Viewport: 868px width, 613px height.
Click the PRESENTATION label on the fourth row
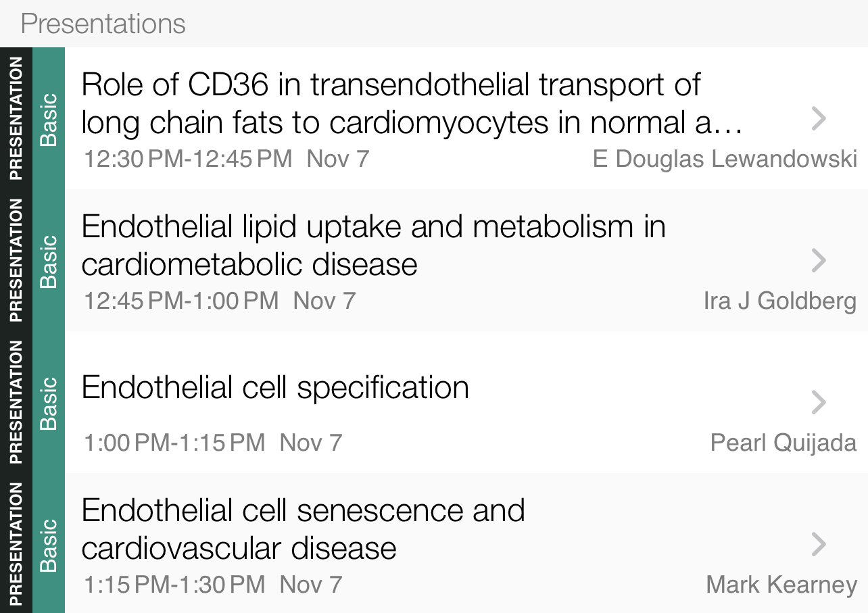coord(16,545)
